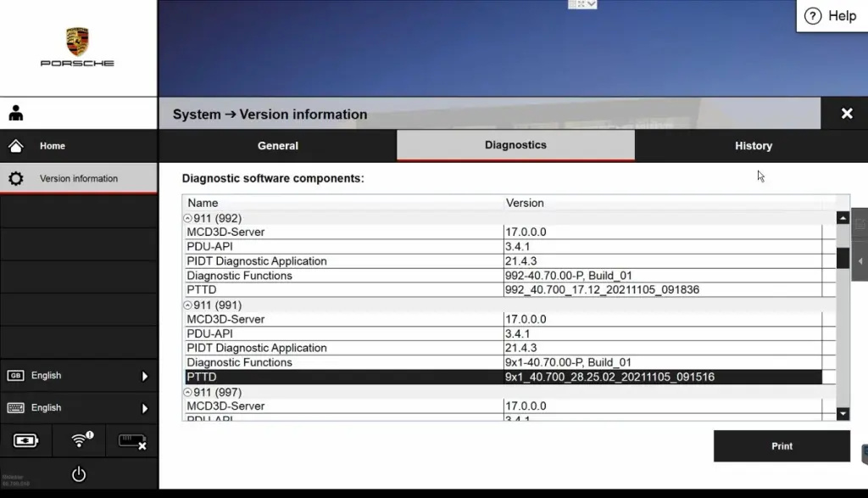Collapse the 911 (991) tree group

(x=188, y=305)
